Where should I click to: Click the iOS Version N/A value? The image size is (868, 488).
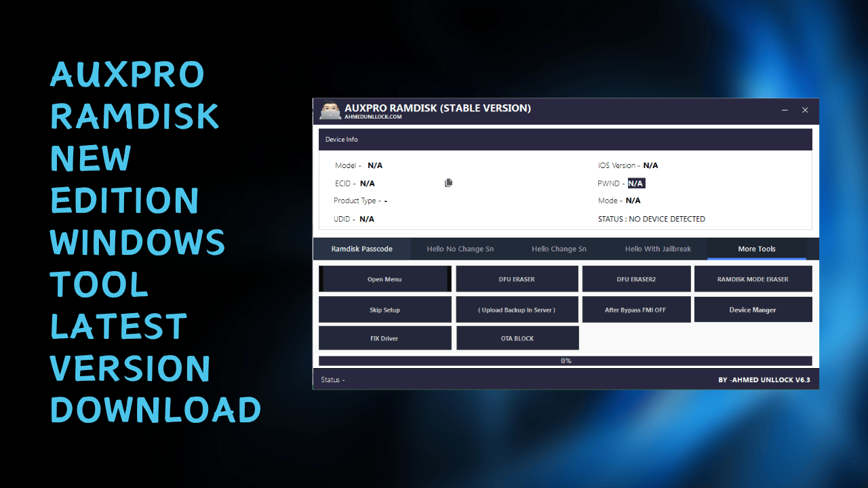point(650,165)
